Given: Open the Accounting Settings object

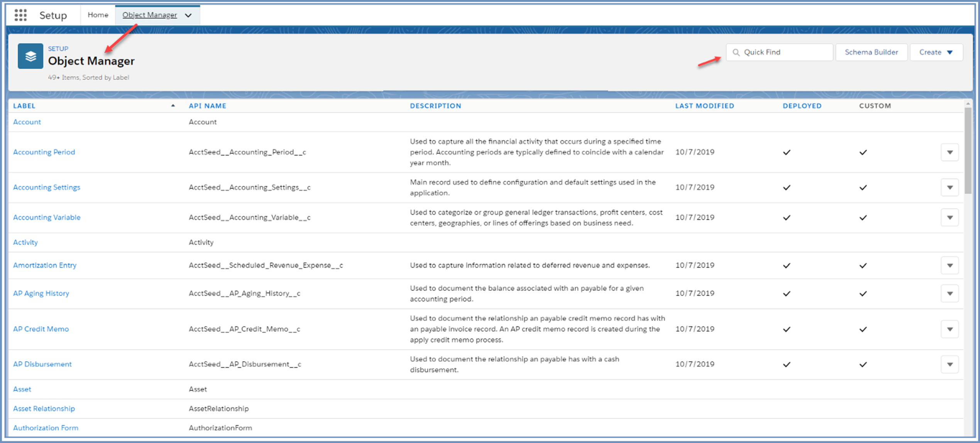Looking at the screenshot, I should pyautogui.click(x=47, y=187).
